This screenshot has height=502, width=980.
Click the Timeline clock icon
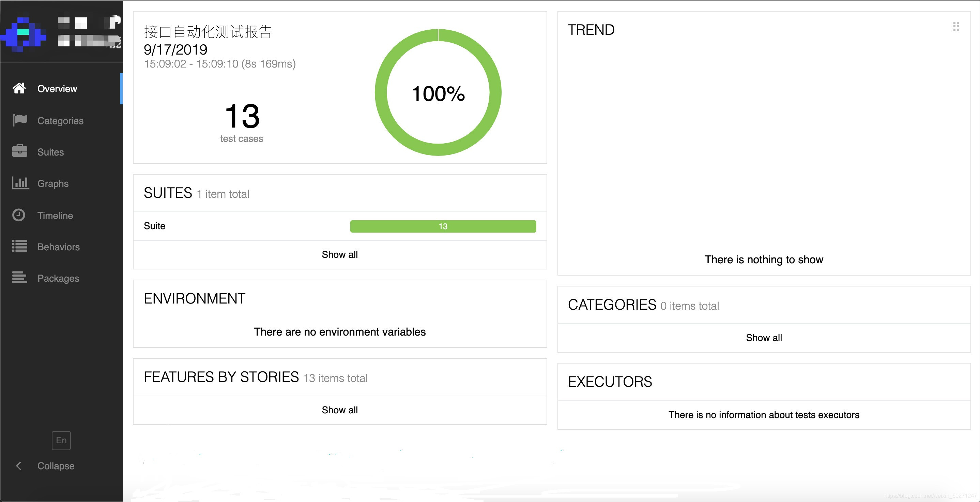[19, 215]
